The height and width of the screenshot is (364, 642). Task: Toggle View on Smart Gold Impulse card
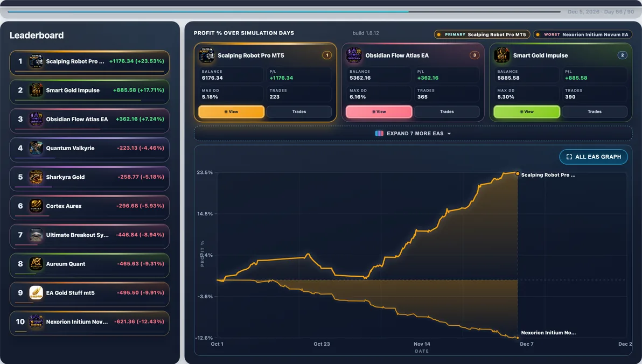(527, 112)
